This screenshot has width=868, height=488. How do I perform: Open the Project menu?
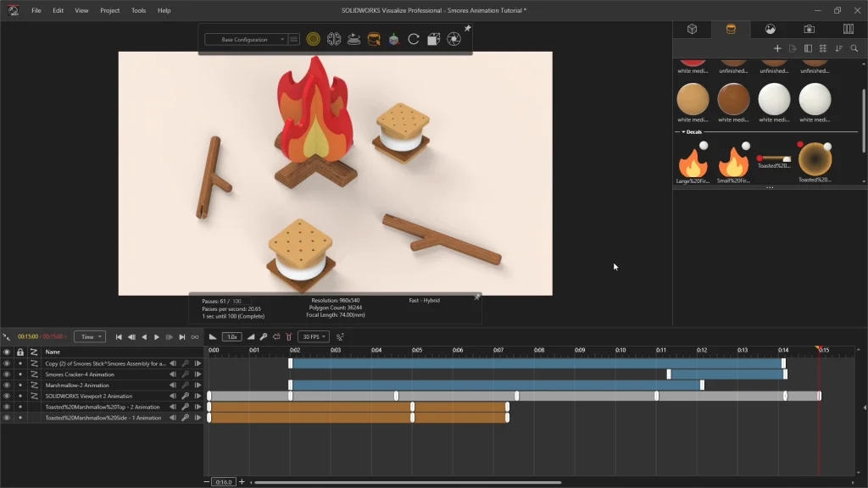(109, 10)
